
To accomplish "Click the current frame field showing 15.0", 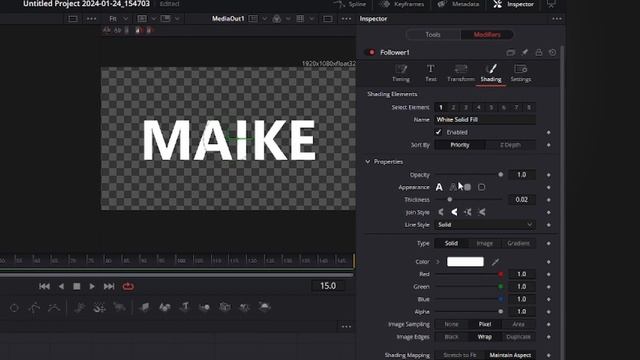I will point(328,286).
